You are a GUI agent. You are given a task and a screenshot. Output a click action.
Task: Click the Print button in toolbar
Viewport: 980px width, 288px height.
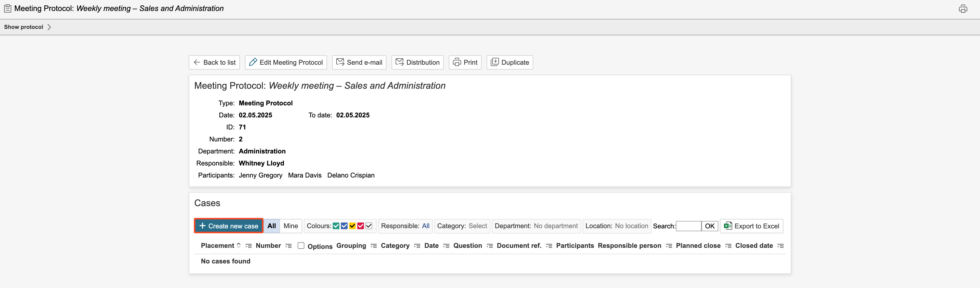tap(465, 62)
